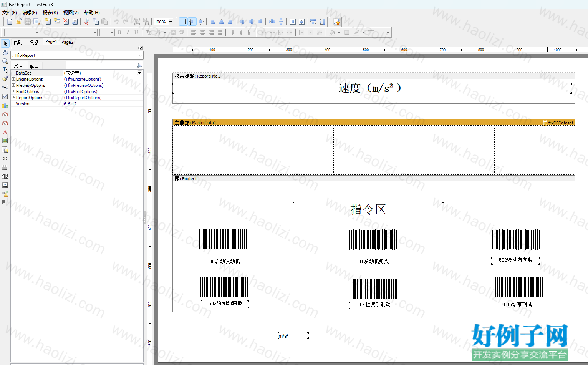Close the object inspector panel
588x365 pixels.
(141, 48)
